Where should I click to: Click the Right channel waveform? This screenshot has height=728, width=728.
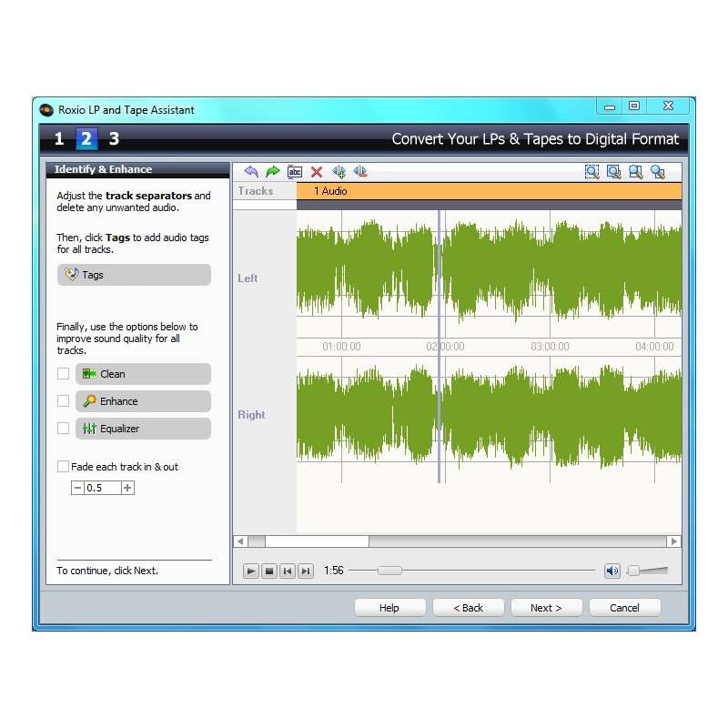click(489, 417)
